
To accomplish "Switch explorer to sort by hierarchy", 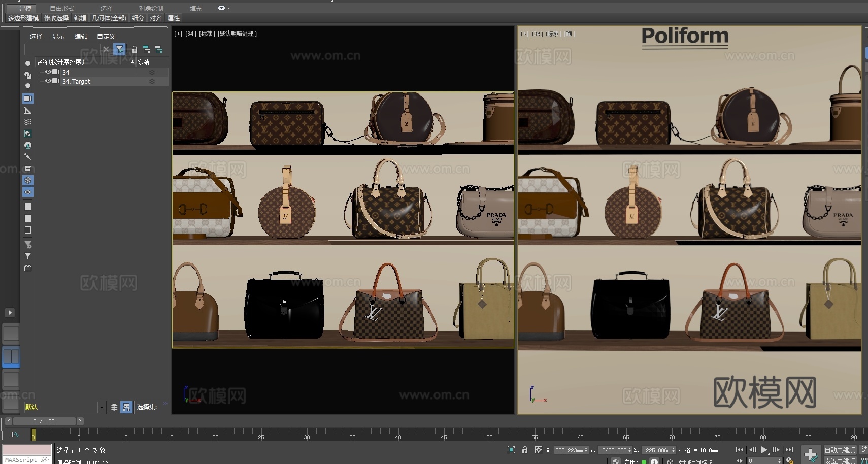I will pyautogui.click(x=126, y=407).
